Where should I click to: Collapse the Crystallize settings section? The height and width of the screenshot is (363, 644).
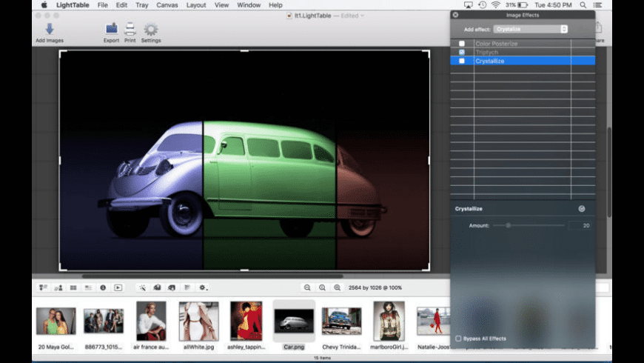coord(582,209)
